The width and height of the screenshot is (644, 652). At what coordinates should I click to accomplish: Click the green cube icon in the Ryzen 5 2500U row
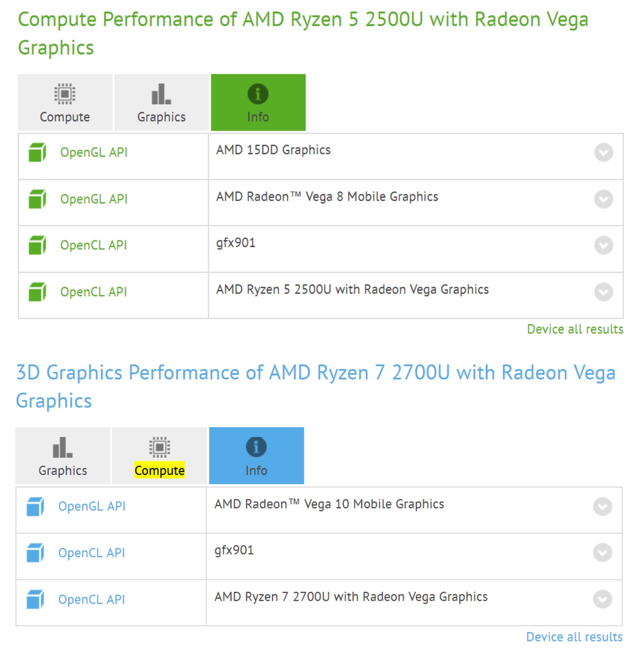pyautogui.click(x=37, y=292)
